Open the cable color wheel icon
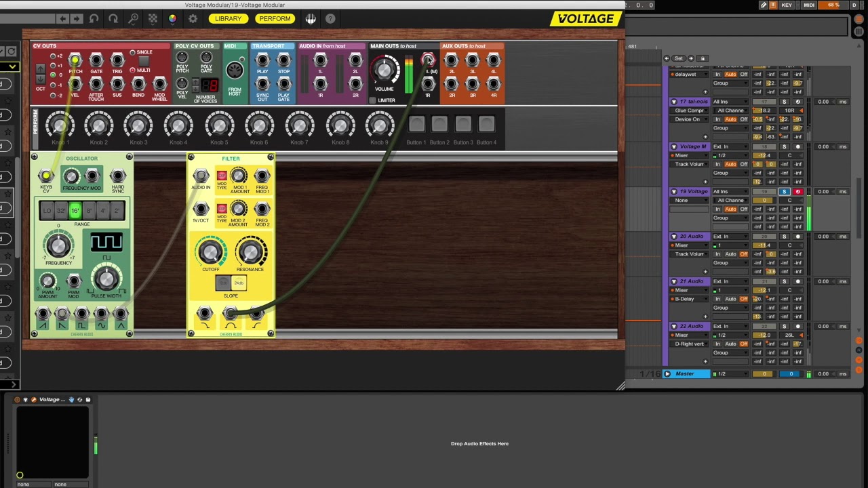This screenshot has height=488, width=868. 172,19
